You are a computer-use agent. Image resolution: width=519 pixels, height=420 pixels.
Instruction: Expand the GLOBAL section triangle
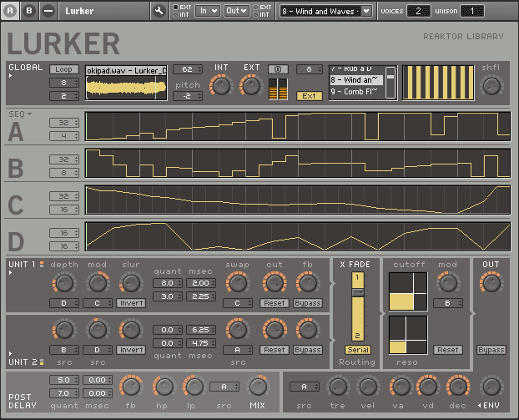10,76
